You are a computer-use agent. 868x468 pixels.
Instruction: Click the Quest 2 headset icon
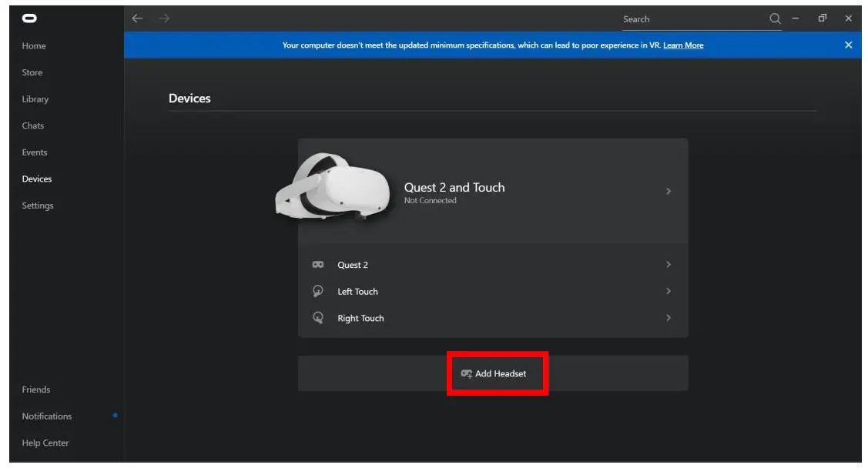point(317,265)
